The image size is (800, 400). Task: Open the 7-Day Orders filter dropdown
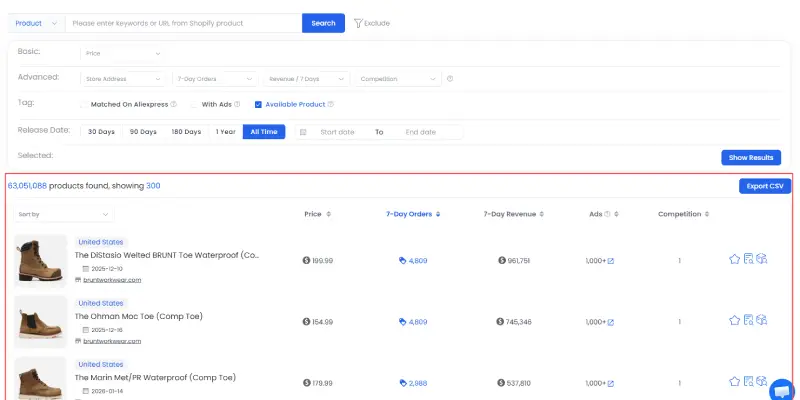click(x=215, y=79)
